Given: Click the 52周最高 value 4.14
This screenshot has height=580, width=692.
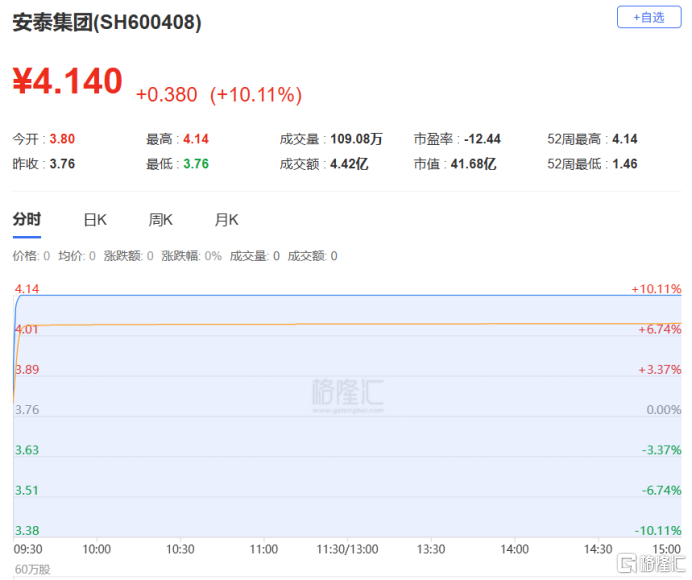Looking at the screenshot, I should point(624,139).
